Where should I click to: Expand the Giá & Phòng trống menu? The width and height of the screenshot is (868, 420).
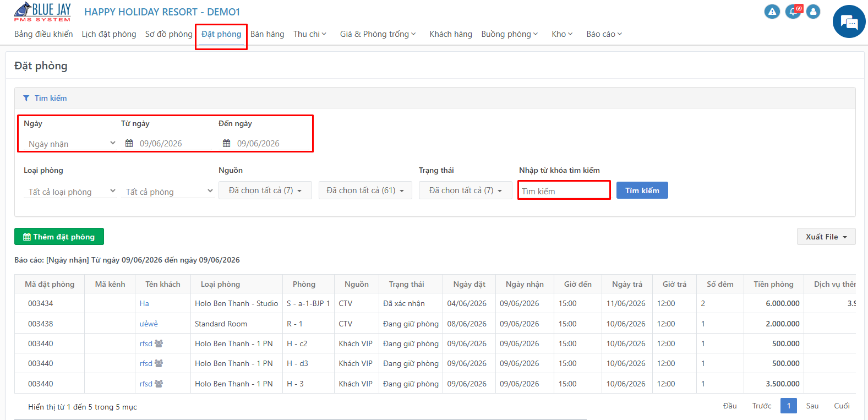tap(378, 34)
